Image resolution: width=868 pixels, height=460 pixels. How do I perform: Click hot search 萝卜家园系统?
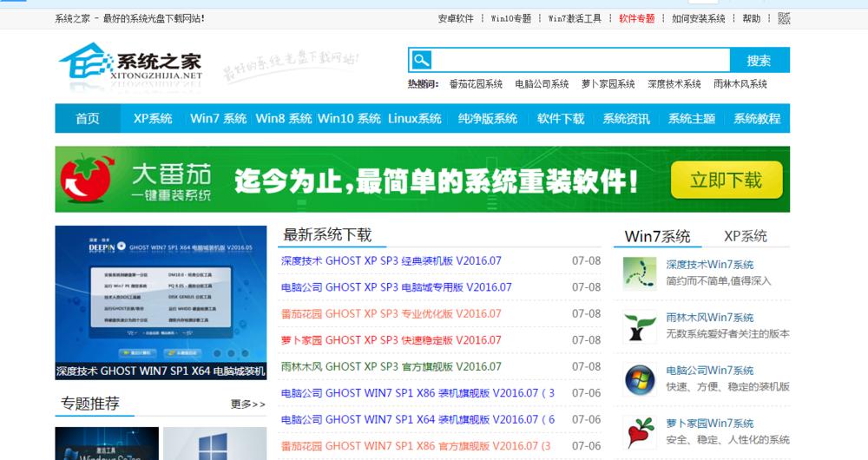(x=608, y=84)
